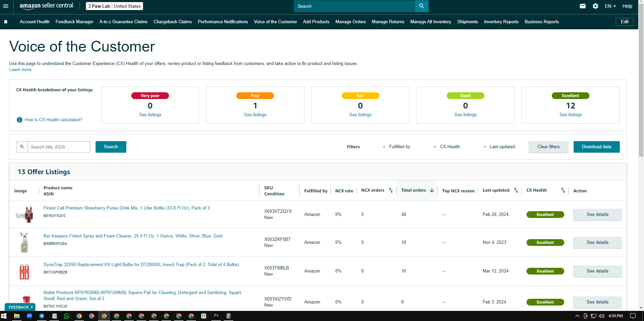Click Download data button

[597, 147]
